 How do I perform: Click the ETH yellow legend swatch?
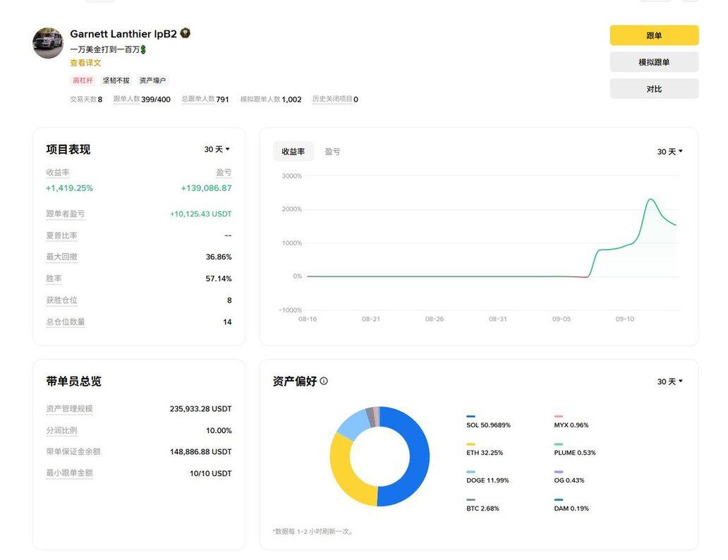point(471,444)
